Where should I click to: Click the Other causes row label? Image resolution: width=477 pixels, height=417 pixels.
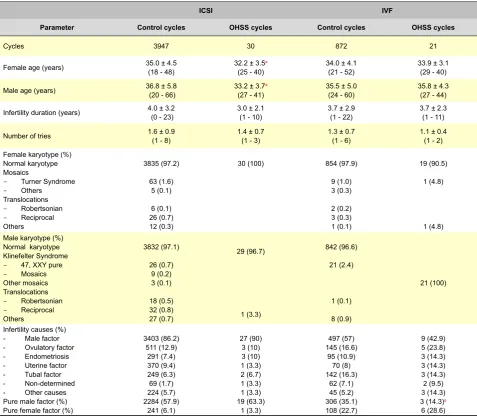pyautogui.click(x=45, y=393)
